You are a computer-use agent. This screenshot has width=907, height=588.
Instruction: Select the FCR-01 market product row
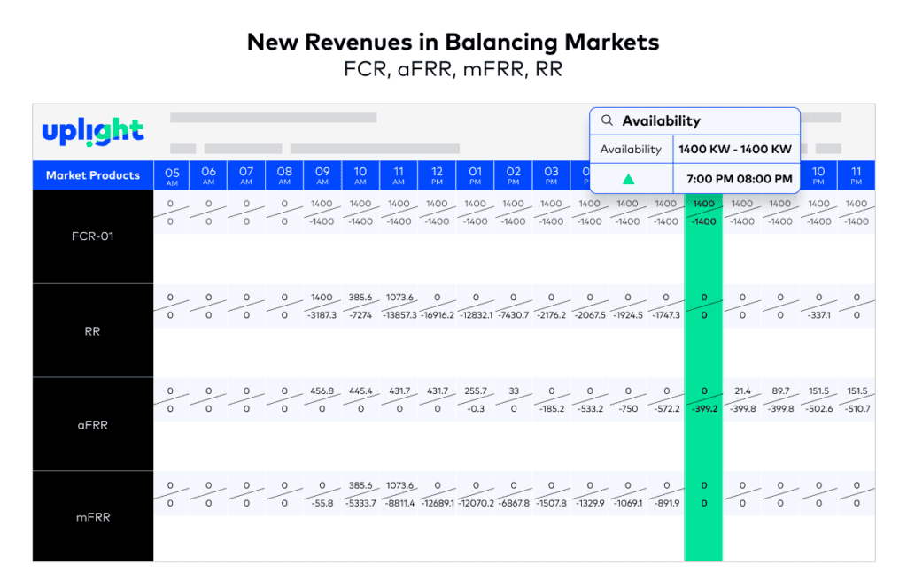93,236
